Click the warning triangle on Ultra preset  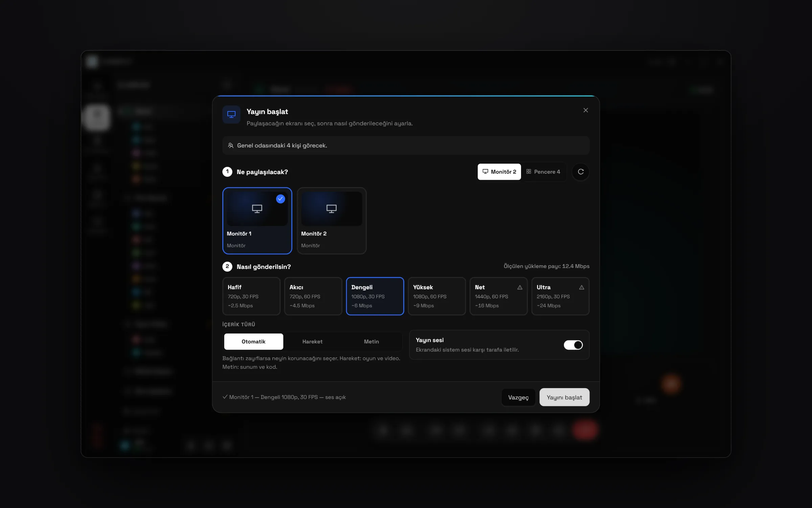point(582,287)
